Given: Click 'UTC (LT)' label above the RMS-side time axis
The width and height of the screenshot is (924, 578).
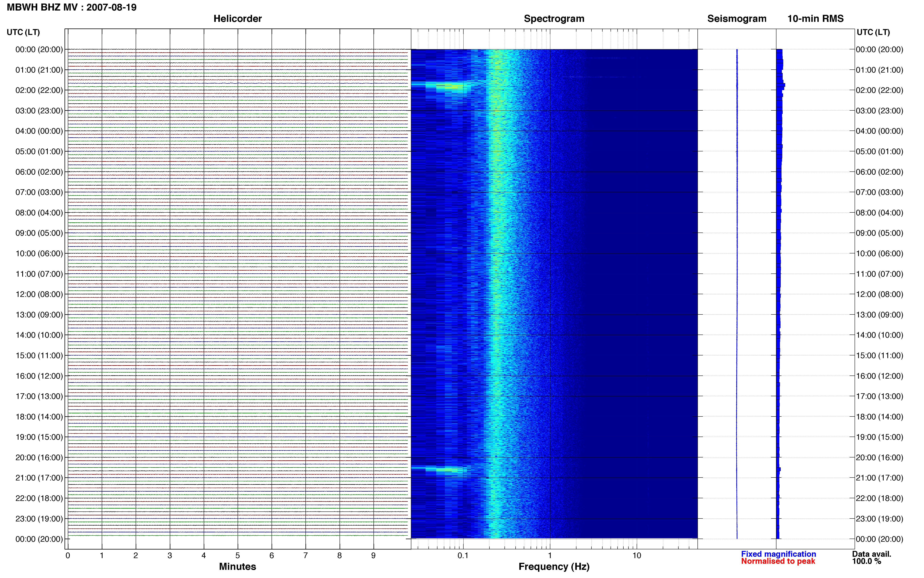Looking at the screenshot, I should pyautogui.click(x=873, y=32).
